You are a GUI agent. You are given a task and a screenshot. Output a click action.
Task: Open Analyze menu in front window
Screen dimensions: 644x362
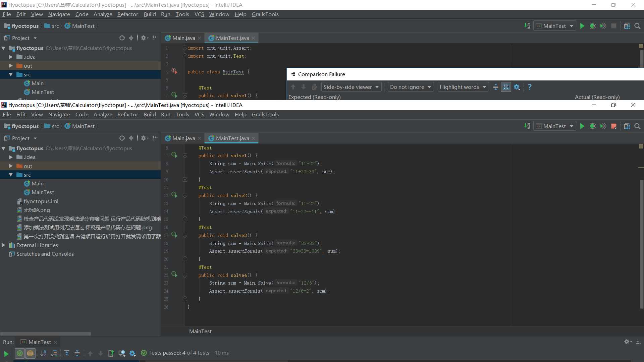pos(103,114)
